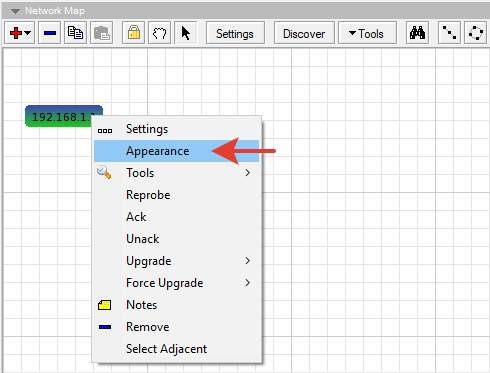The image size is (490, 373).
Task: Choose Settings in the context menu
Action: pos(177,129)
